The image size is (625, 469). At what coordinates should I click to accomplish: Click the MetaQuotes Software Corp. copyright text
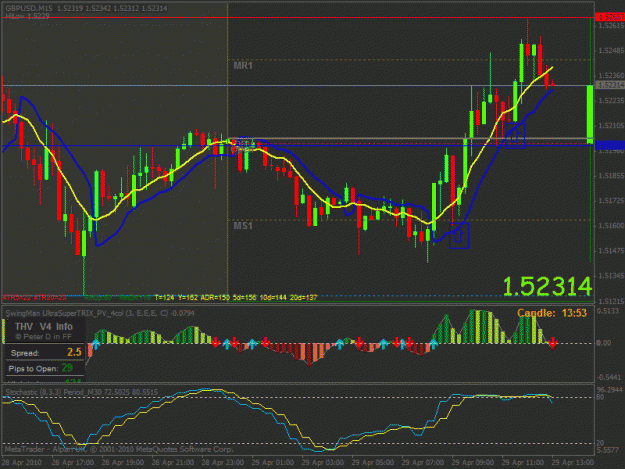(x=119, y=449)
